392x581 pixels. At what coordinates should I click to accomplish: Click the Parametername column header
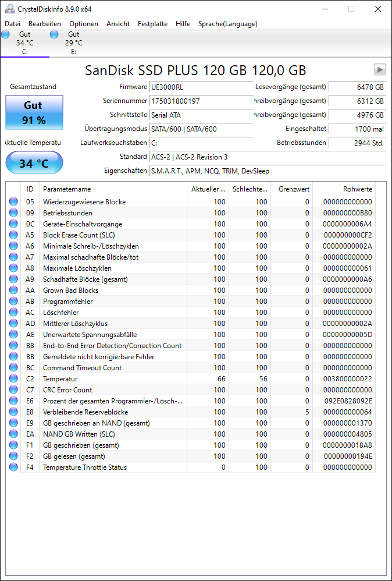(x=112, y=189)
